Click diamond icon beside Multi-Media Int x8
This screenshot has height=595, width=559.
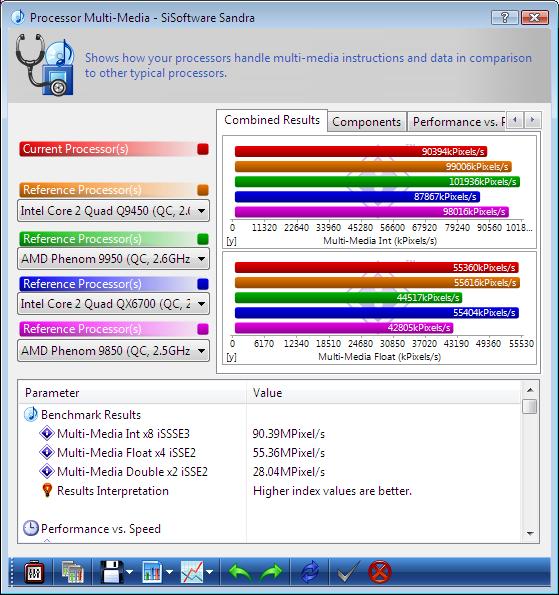[x=47, y=433]
